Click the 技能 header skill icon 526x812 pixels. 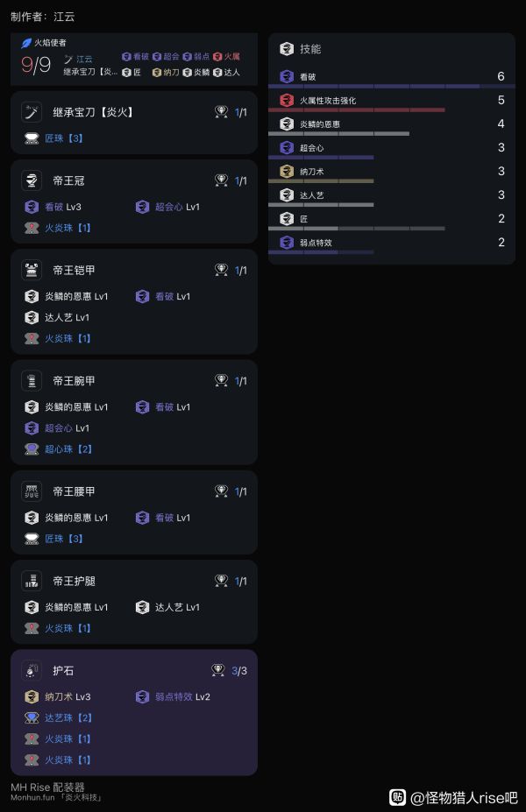(x=286, y=49)
